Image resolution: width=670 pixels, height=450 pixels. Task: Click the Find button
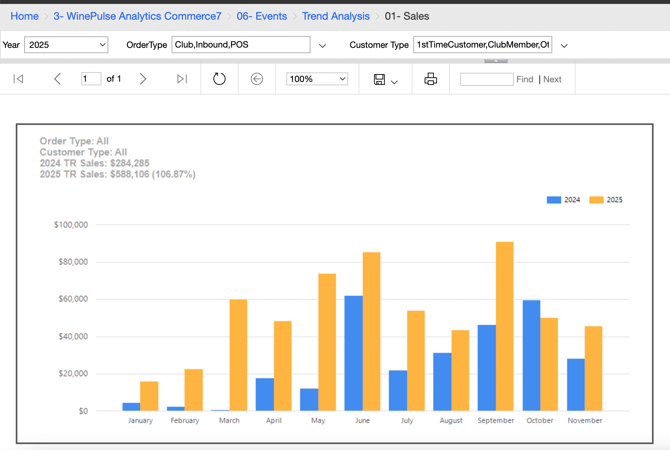[525, 79]
